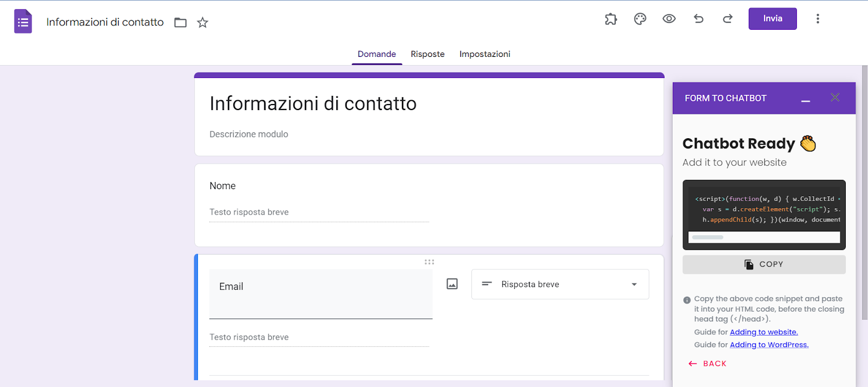Click the undo arrow
The image size is (868, 387).
699,19
